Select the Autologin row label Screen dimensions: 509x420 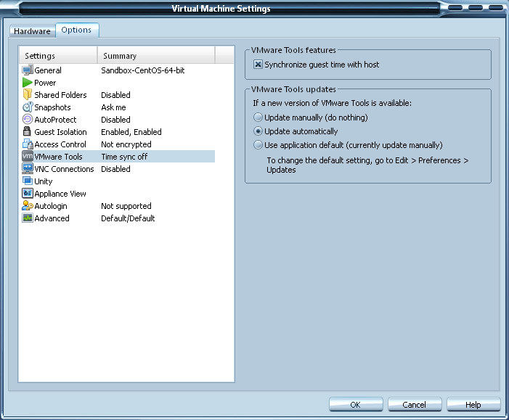(x=51, y=206)
